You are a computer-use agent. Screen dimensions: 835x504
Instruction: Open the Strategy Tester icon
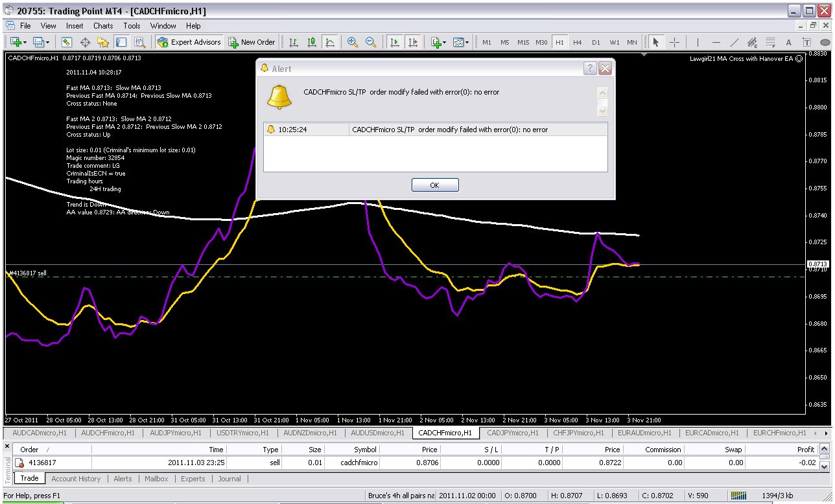click(x=139, y=42)
